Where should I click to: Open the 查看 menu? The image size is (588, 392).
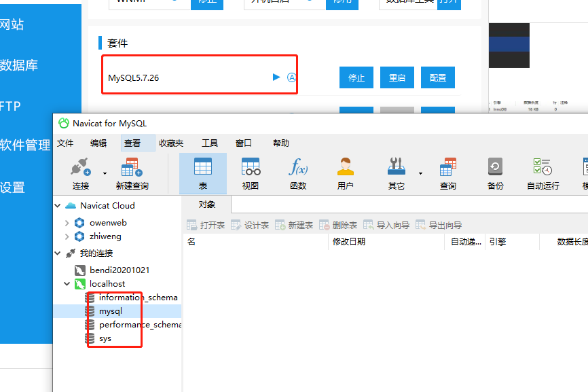pos(132,143)
